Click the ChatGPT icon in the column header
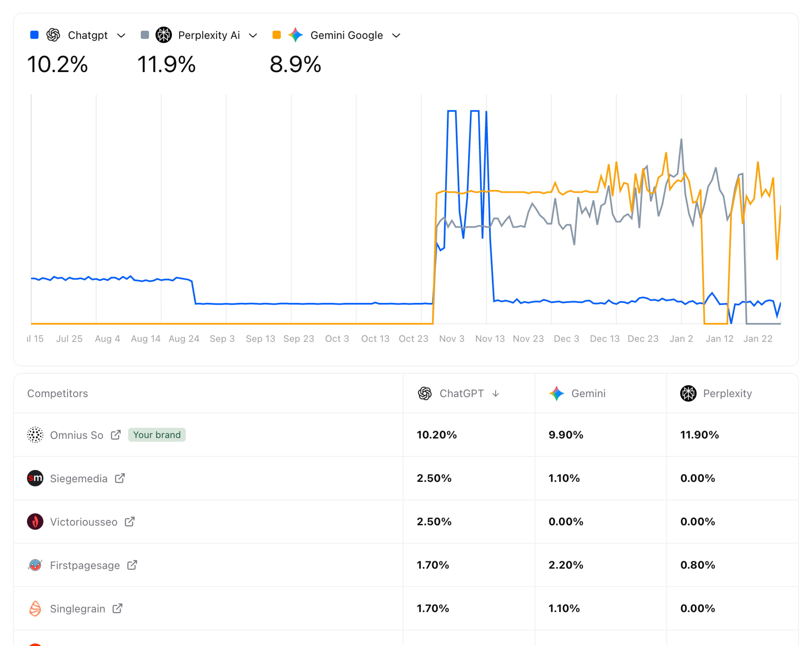The width and height of the screenshot is (812, 646). click(x=425, y=393)
